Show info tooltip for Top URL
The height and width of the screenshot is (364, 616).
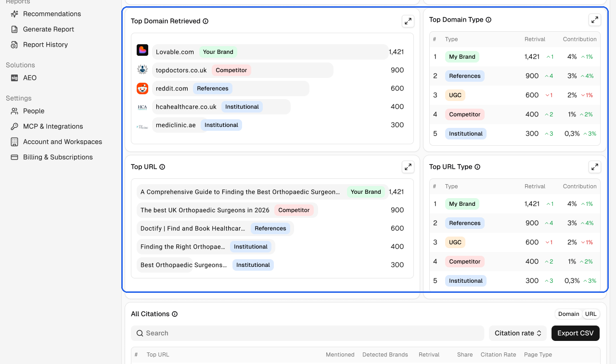(x=162, y=167)
